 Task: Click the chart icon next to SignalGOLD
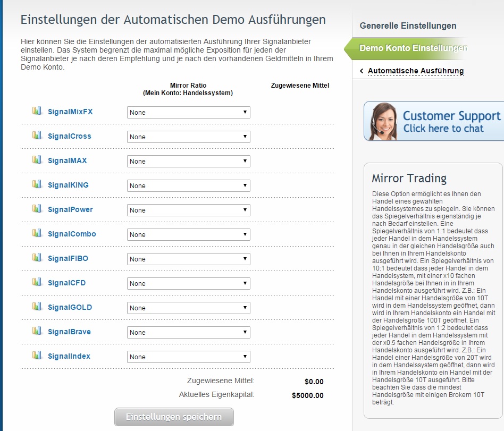point(37,307)
